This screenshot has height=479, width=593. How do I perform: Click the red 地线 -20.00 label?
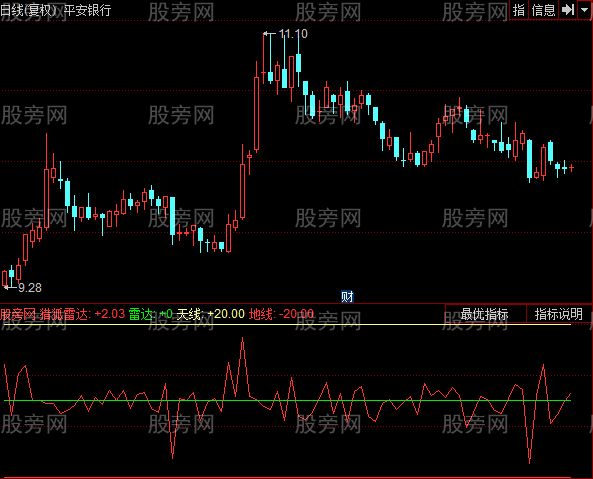[281, 314]
